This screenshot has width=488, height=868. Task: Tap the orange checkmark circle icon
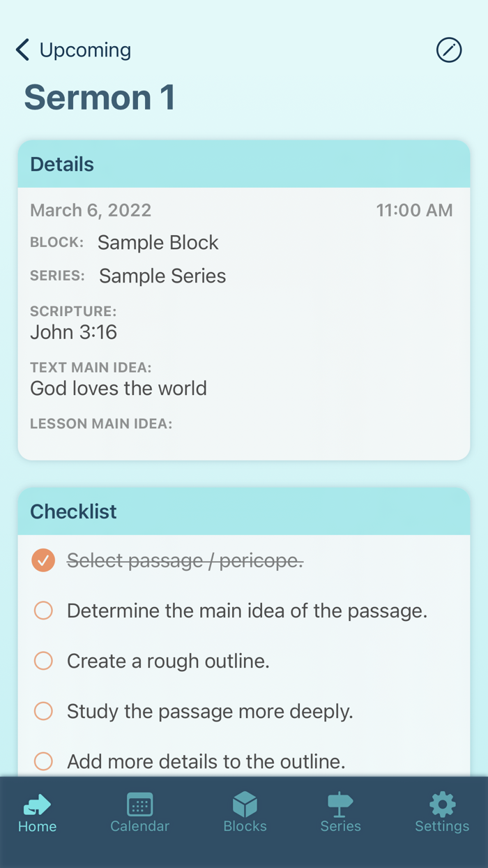pyautogui.click(x=43, y=560)
